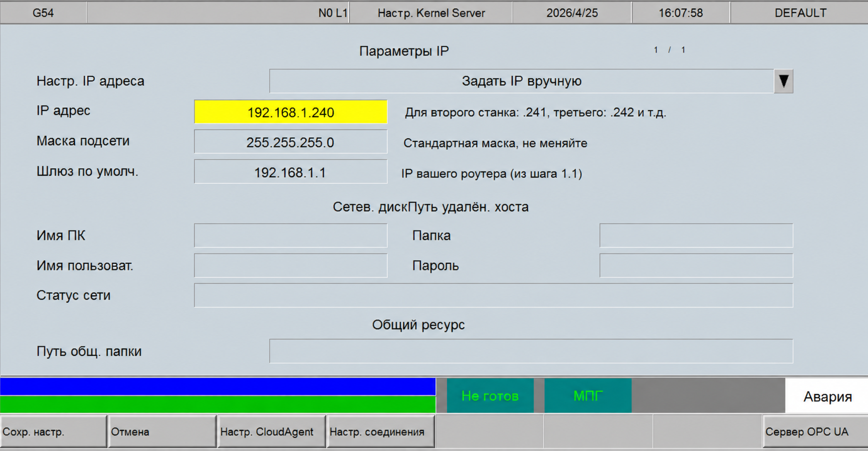
Task: Open 'Настр. соединения' configuration
Action: pyautogui.click(x=381, y=431)
